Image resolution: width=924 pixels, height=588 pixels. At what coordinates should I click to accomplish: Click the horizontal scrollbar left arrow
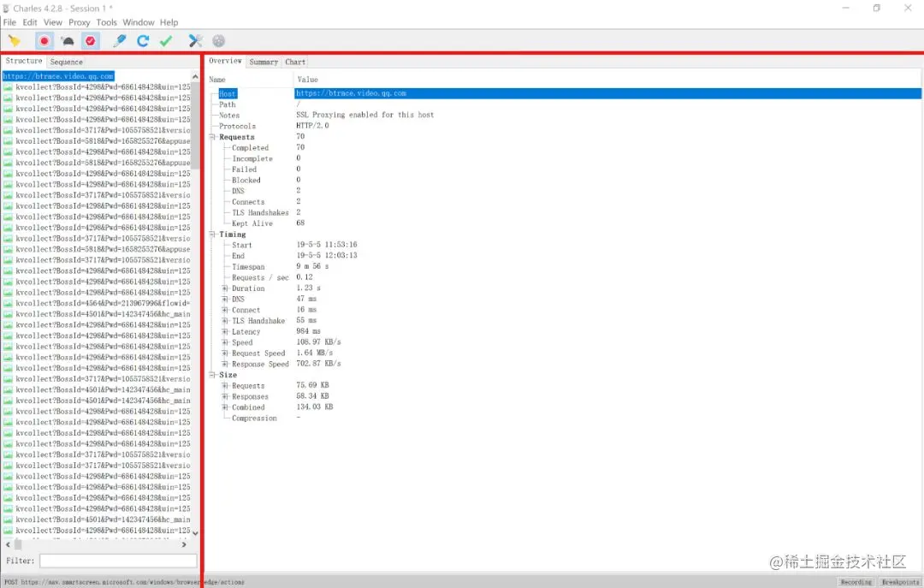pyautogui.click(x=8, y=545)
